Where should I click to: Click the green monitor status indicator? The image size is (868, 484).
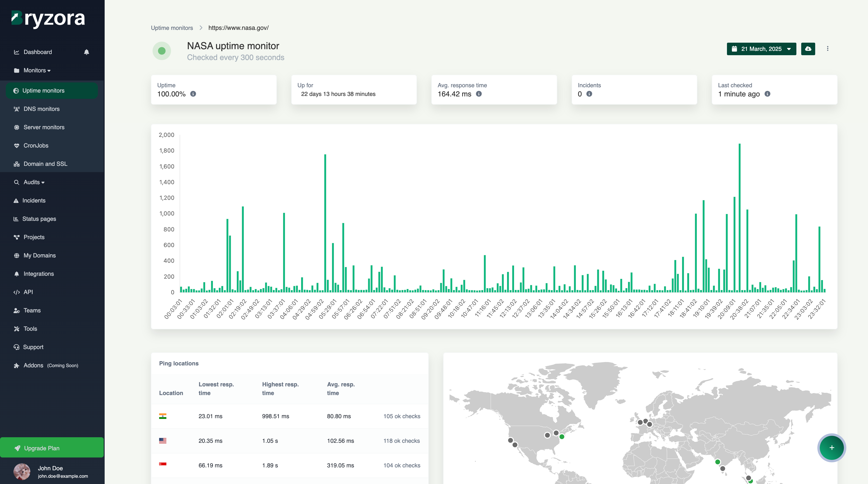(162, 51)
